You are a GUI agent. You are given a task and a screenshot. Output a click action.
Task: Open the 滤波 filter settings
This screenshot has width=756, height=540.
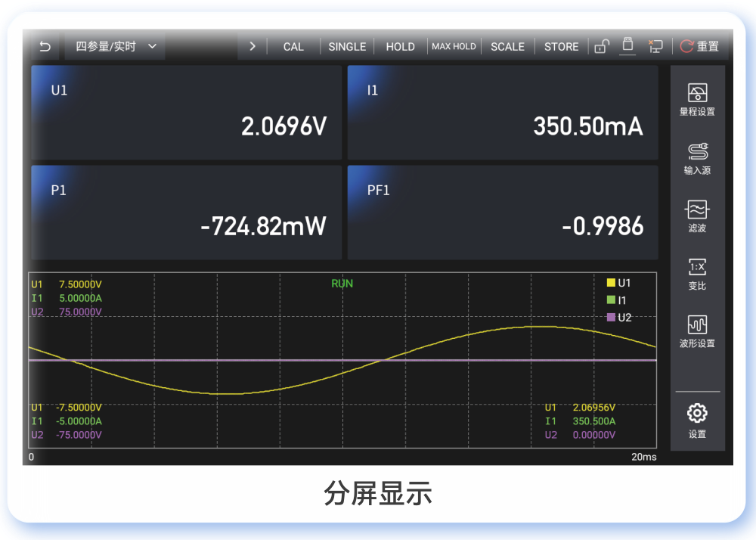click(x=697, y=216)
